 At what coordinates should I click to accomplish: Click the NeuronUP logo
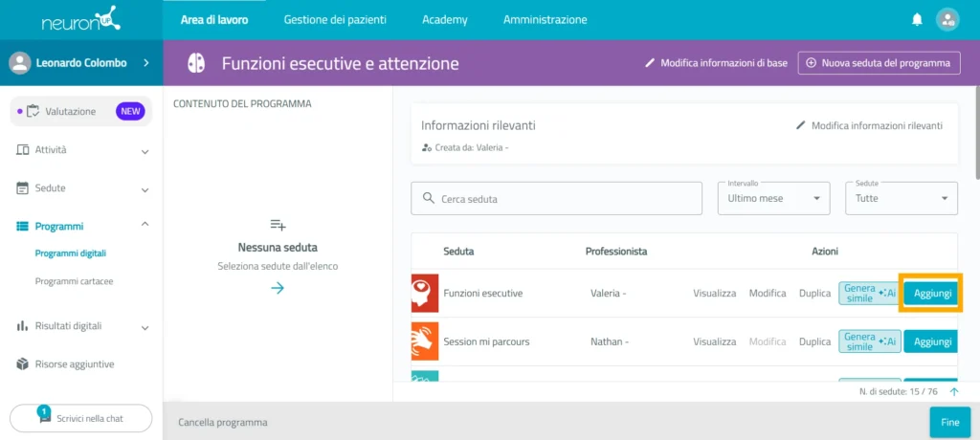81,19
